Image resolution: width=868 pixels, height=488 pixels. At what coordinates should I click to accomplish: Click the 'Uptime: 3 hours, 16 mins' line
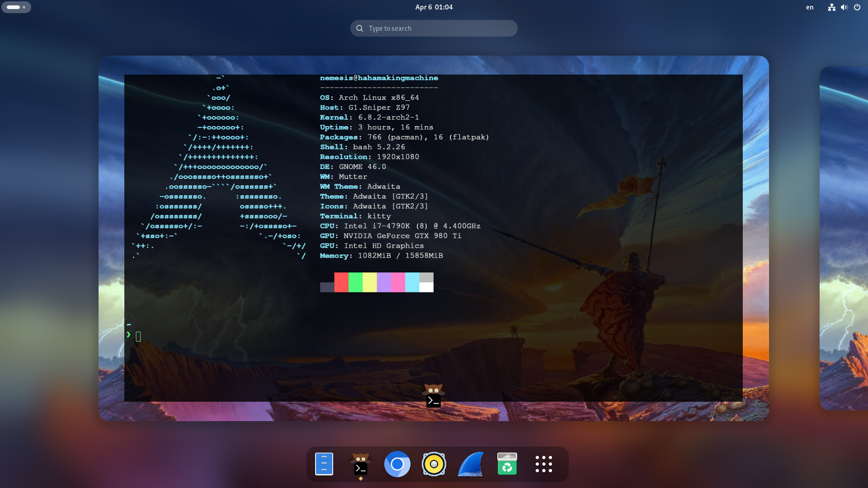377,127
